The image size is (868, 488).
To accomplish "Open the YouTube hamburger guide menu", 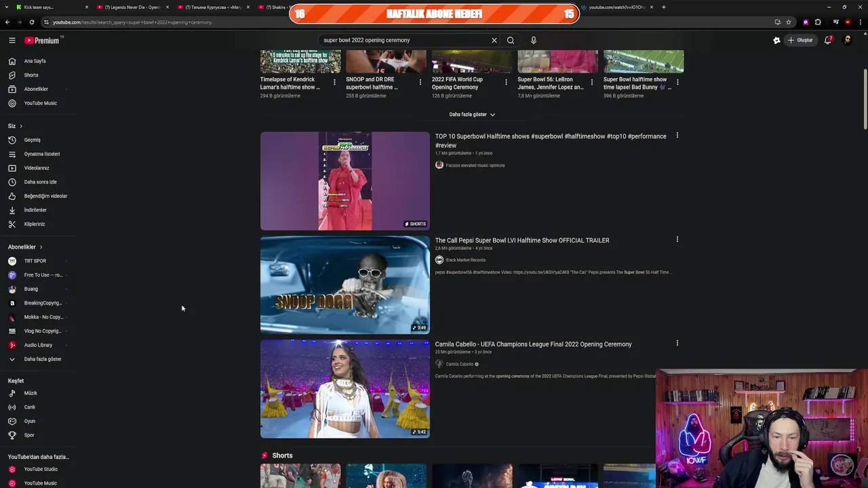I will [x=12, y=40].
